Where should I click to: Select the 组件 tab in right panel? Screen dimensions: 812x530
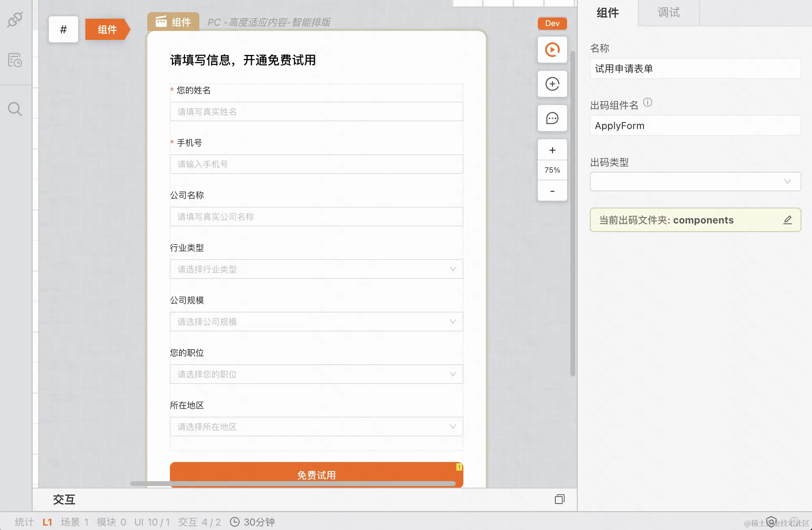(608, 13)
